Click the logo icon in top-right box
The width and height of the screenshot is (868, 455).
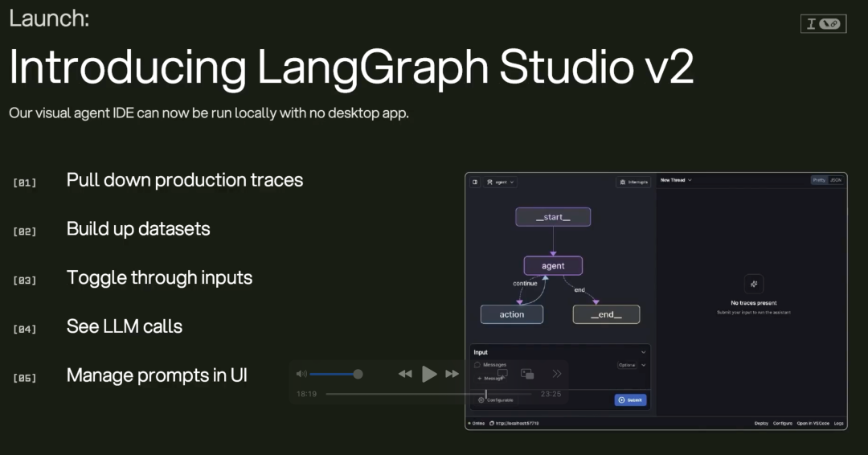pyautogui.click(x=823, y=24)
